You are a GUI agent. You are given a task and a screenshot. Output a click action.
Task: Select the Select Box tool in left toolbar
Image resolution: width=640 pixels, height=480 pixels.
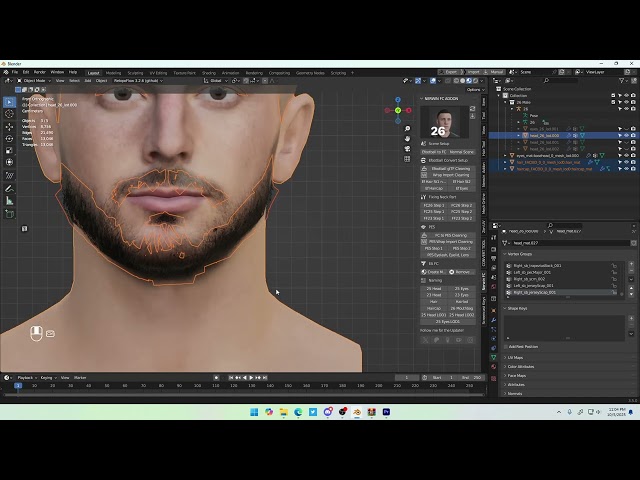point(9,102)
